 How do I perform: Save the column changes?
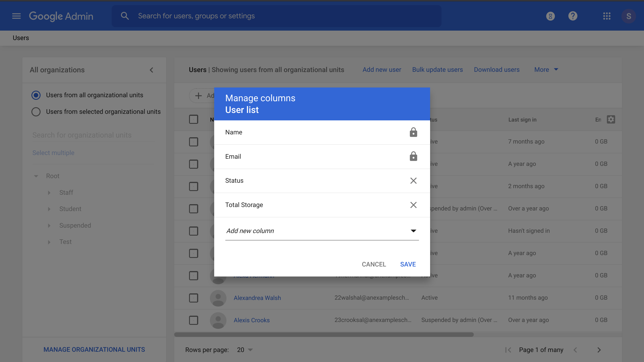[408, 264]
